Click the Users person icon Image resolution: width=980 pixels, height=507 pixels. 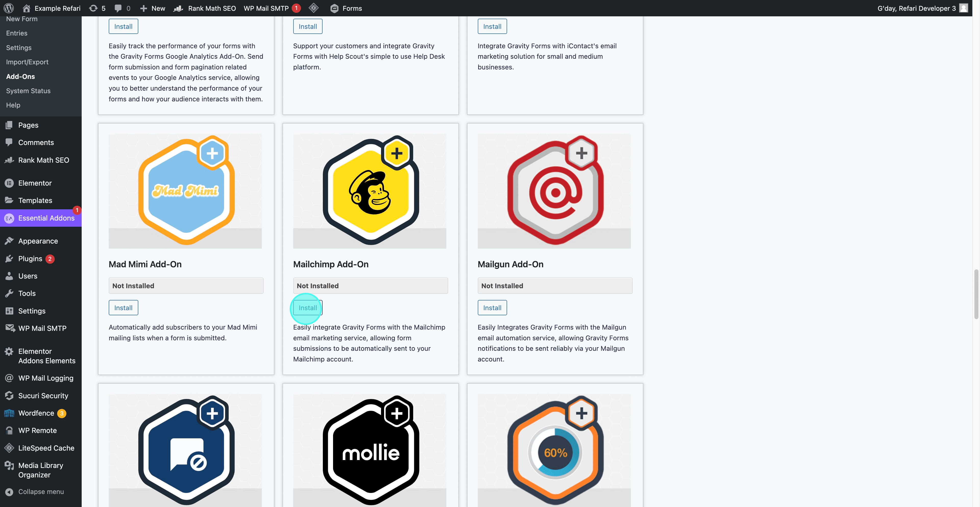pos(9,276)
